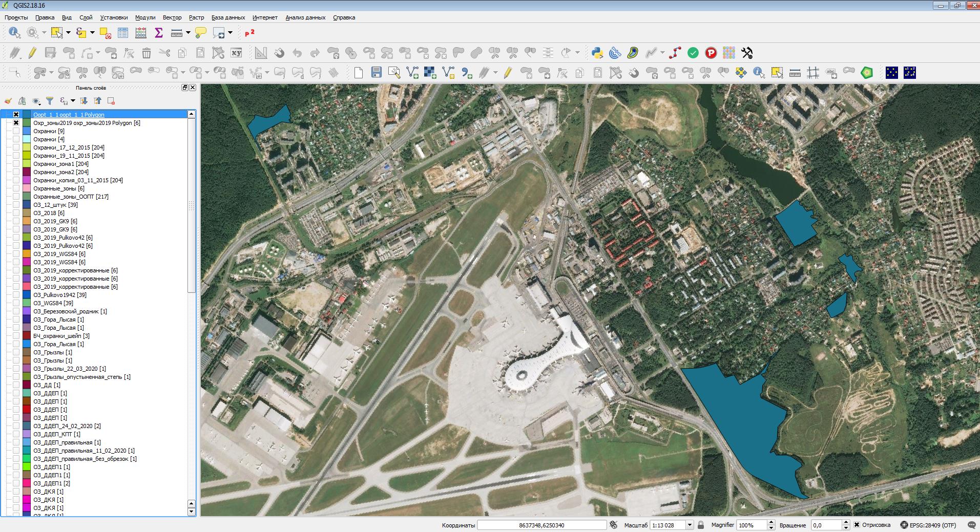Click the coordinates input field

click(x=541, y=525)
